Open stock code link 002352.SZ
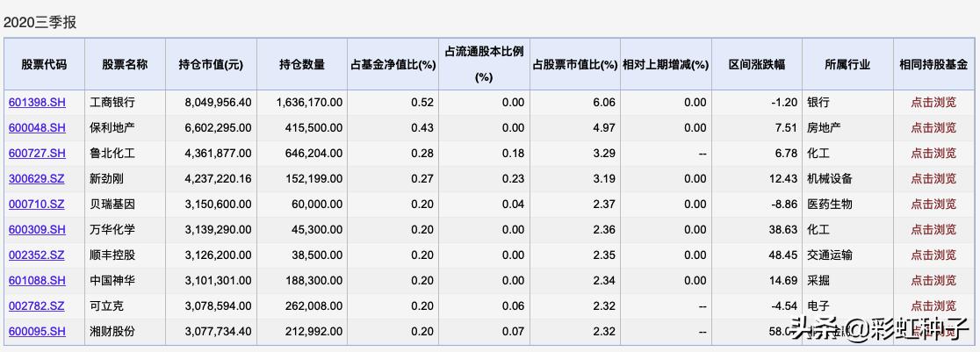980x352 pixels. [37, 255]
